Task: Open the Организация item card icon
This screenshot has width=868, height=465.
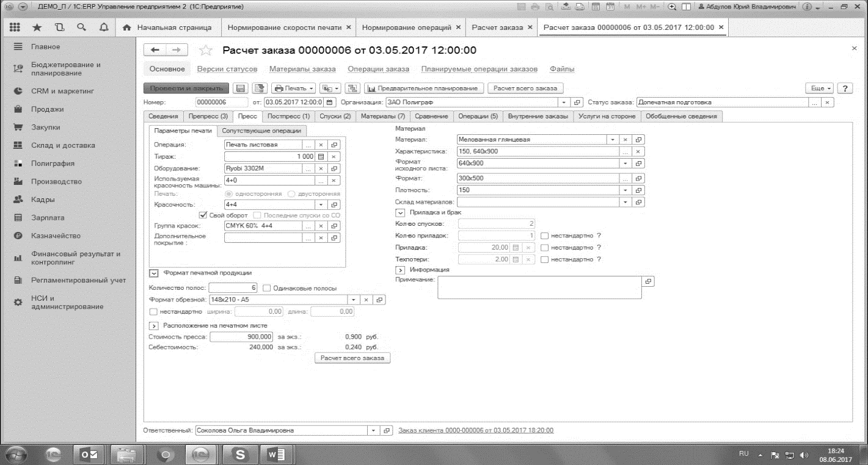Action: [577, 103]
